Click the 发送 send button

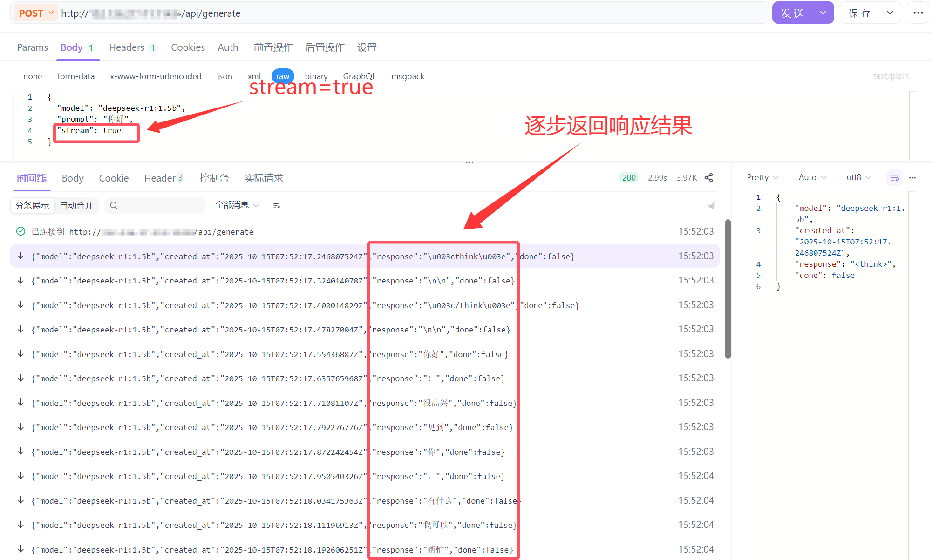tap(793, 13)
